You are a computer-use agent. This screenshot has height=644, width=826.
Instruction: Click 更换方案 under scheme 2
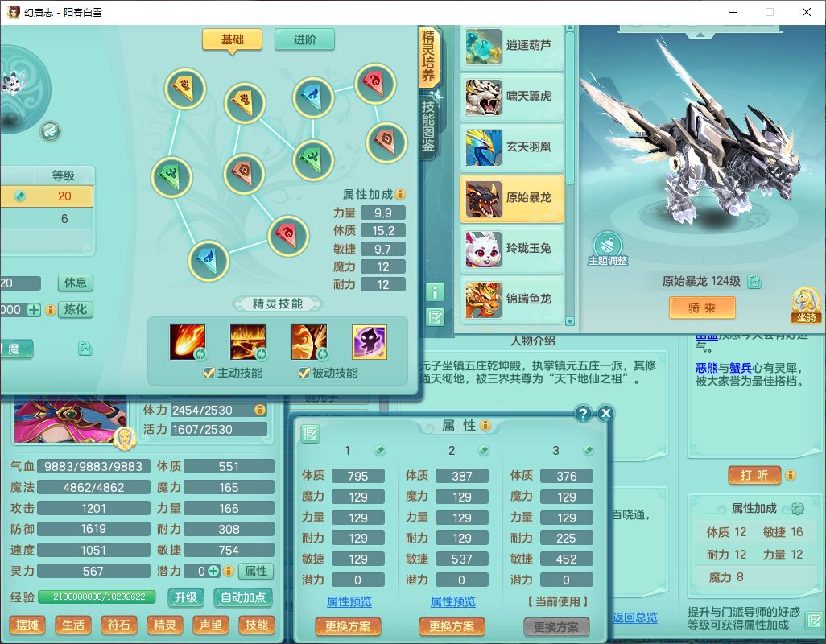[x=452, y=626]
